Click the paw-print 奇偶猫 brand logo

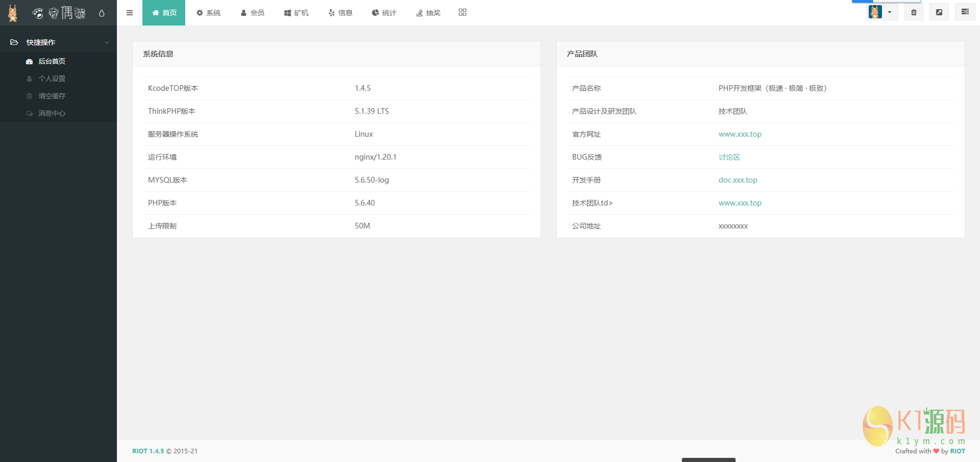tap(59, 13)
